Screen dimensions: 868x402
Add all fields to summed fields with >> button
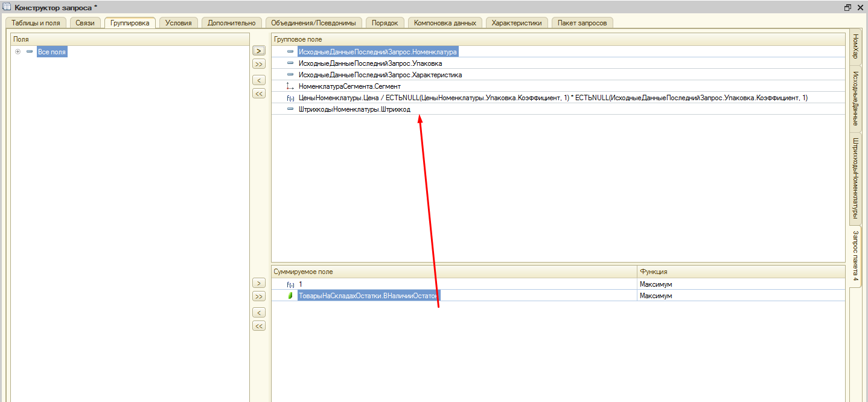259,296
